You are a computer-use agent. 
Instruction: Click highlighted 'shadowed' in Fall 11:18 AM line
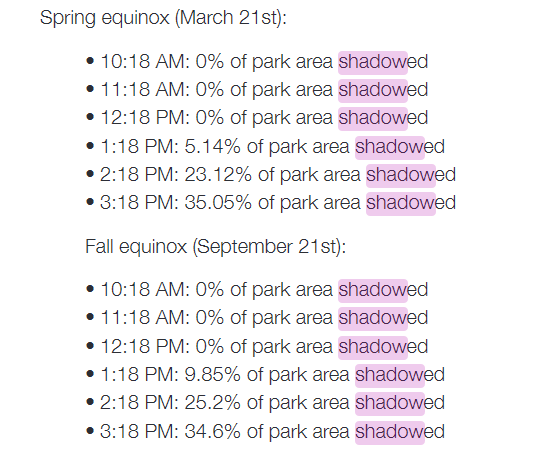383,319
